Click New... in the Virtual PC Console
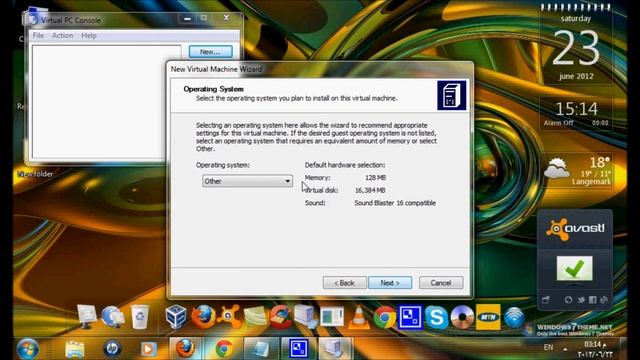 click(210, 52)
